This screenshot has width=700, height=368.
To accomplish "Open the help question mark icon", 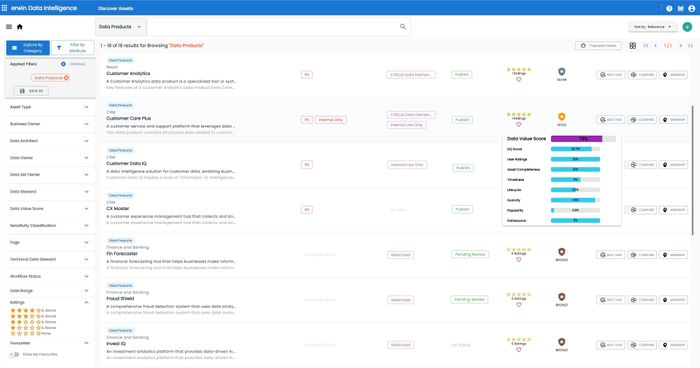I will point(669,8).
